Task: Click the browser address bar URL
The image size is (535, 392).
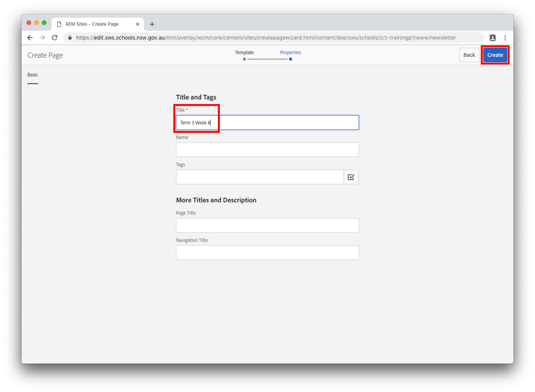Action: click(x=266, y=38)
